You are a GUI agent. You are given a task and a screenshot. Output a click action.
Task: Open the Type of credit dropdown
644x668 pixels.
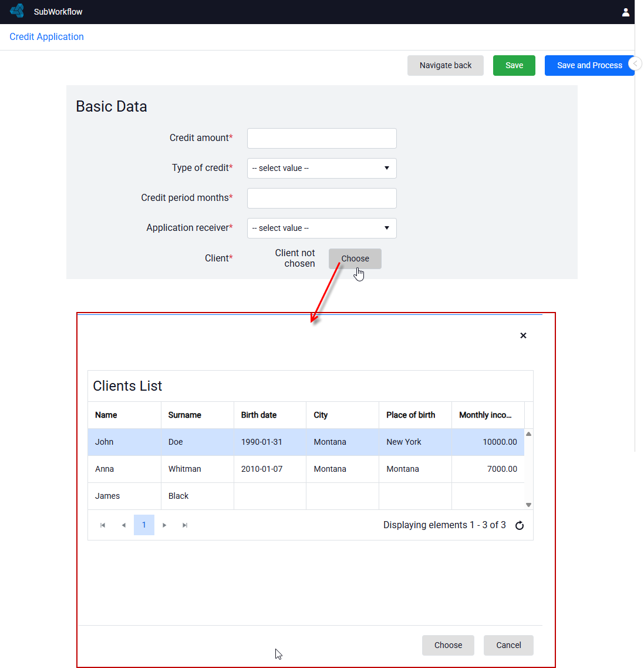click(x=322, y=168)
